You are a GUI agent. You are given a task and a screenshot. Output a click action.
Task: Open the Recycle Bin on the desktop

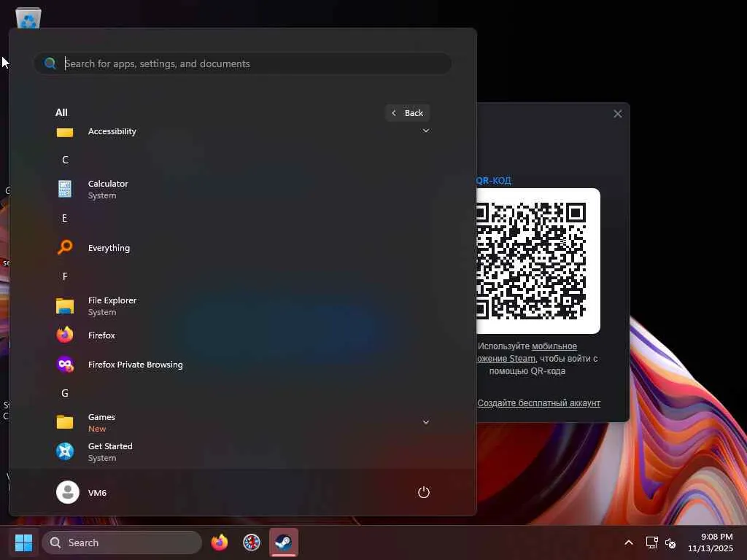[28, 17]
